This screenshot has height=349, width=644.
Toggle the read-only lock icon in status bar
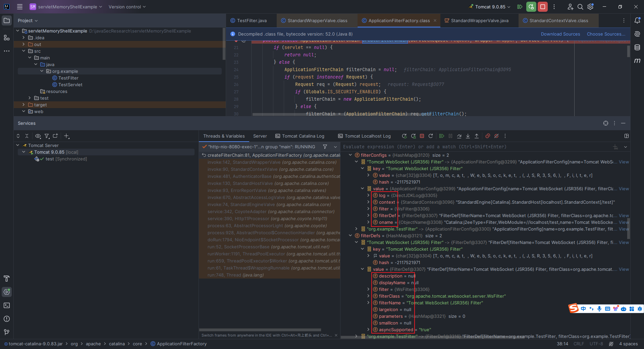pyautogui.click(x=611, y=344)
